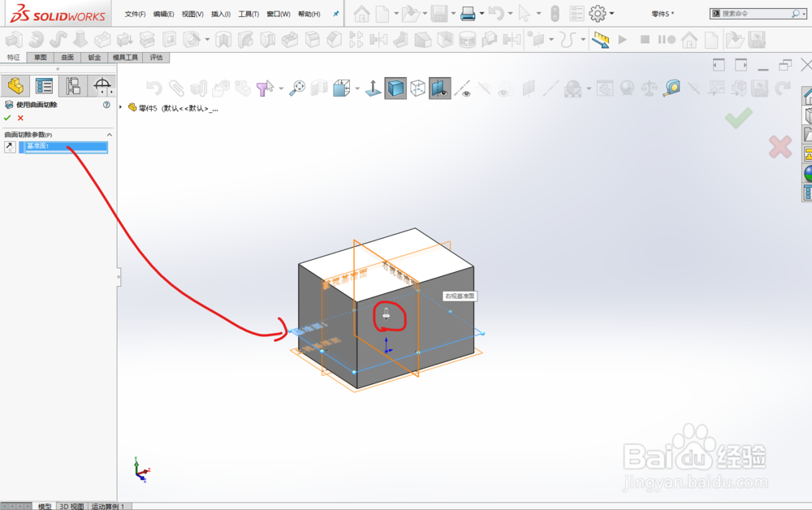Click the Stop macro square button
812x510 pixels.
pyautogui.click(x=645, y=39)
